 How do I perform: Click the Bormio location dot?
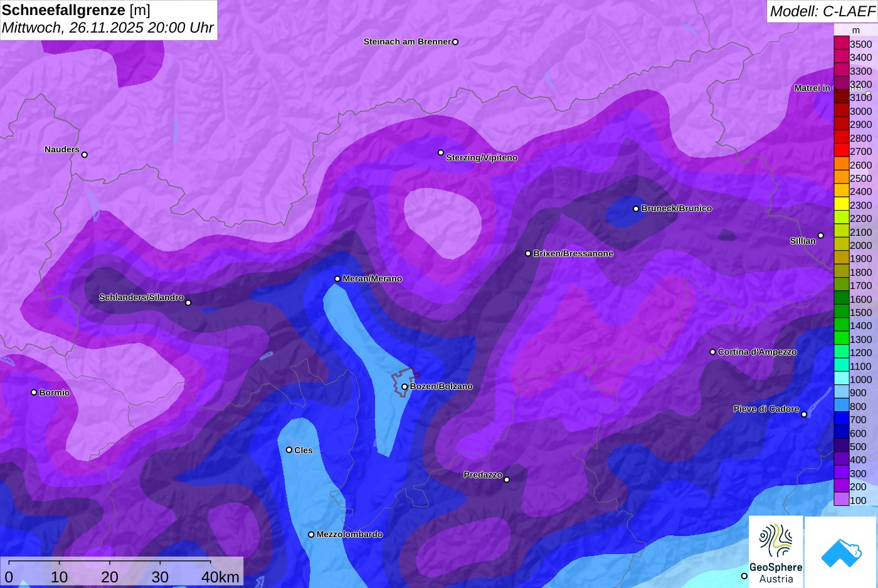pos(34,392)
